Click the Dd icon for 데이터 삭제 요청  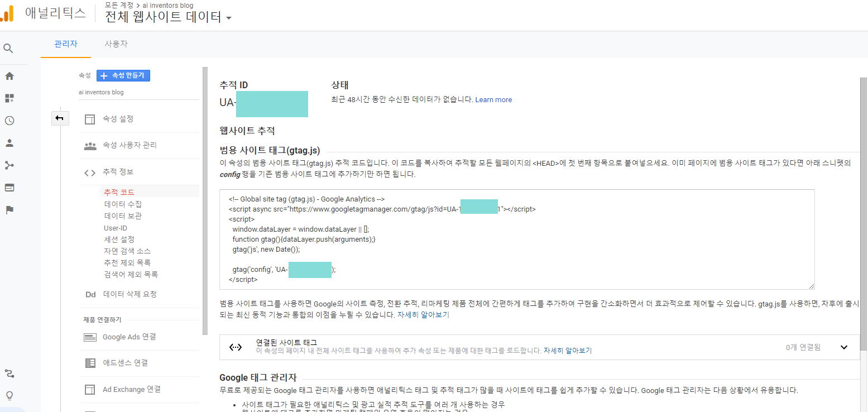[90, 295]
